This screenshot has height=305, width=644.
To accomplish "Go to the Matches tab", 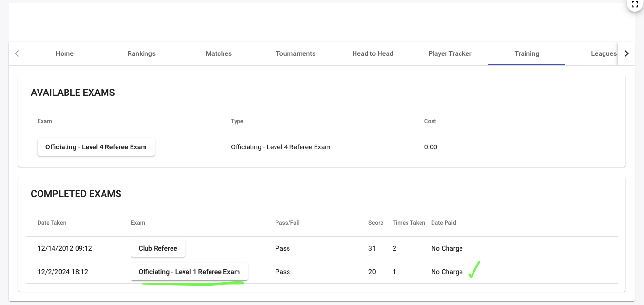I will (x=219, y=53).
